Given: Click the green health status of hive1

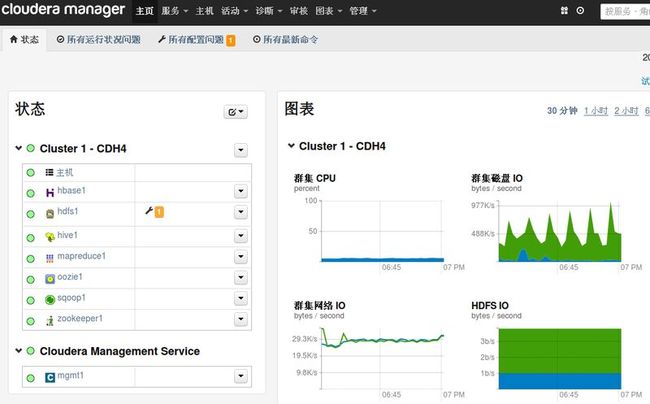Looking at the screenshot, I should (31, 237).
